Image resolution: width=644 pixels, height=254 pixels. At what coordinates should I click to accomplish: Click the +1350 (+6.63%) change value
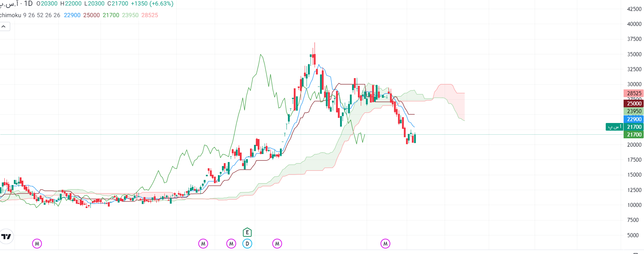coord(152,4)
